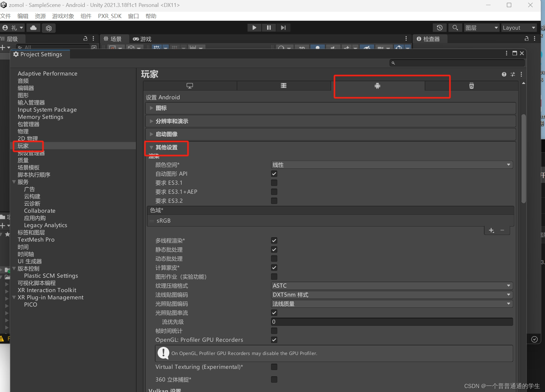Open the 资源 menu
Image resolution: width=545 pixels, height=392 pixels.
pos(40,16)
